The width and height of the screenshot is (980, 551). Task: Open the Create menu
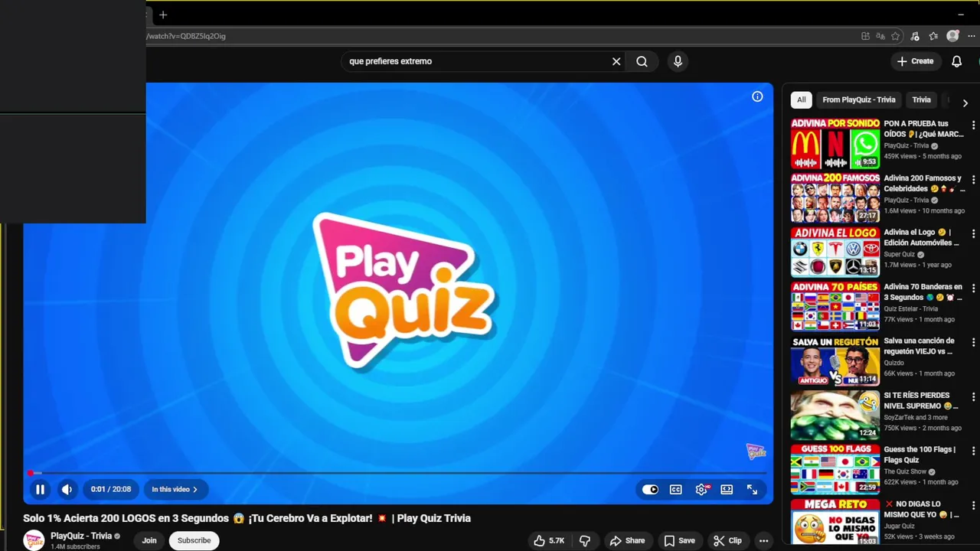pos(916,61)
